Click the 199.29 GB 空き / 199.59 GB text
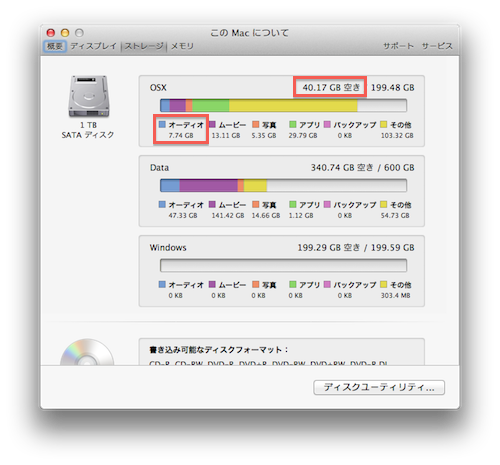The width and height of the screenshot is (500, 465). (356, 248)
